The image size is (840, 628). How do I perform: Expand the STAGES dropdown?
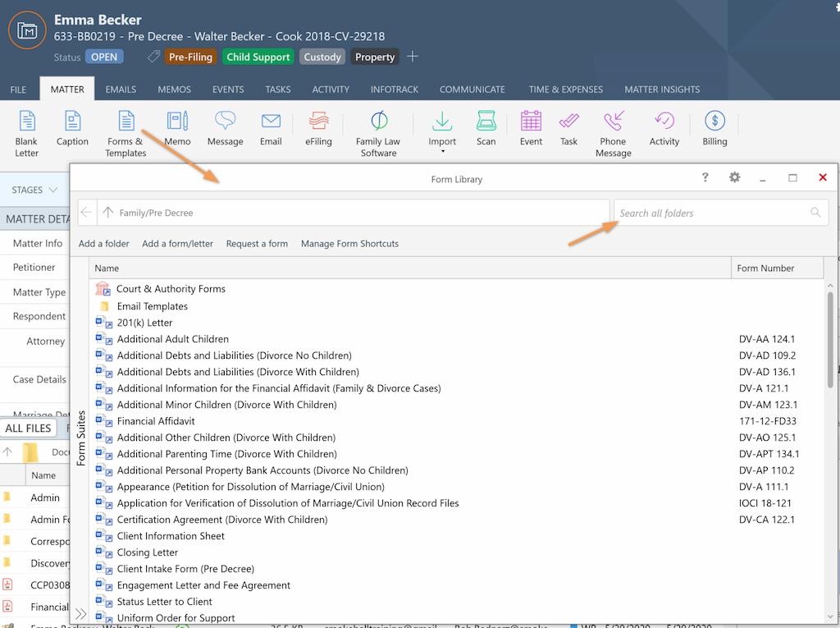pyautogui.click(x=34, y=190)
